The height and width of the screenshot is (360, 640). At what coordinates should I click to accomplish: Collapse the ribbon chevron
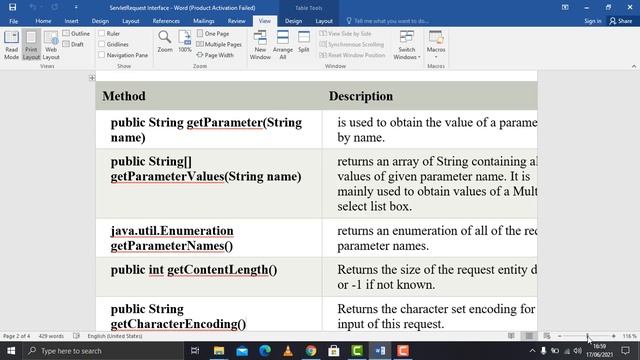(633, 66)
